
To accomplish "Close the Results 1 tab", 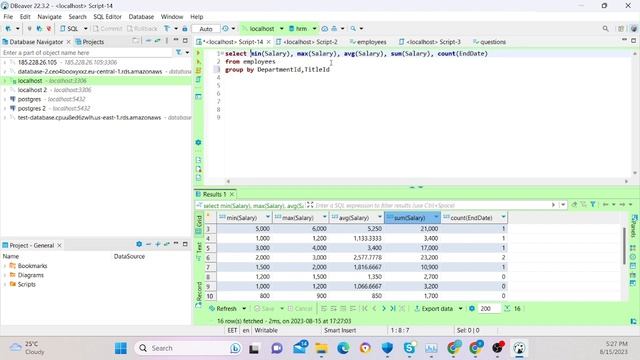I will [232, 194].
